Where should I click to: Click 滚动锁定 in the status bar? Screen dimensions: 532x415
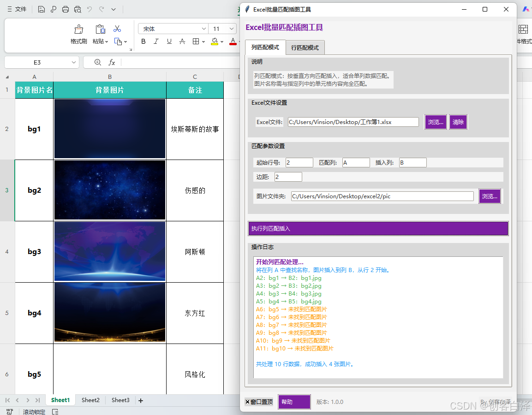pos(34,412)
